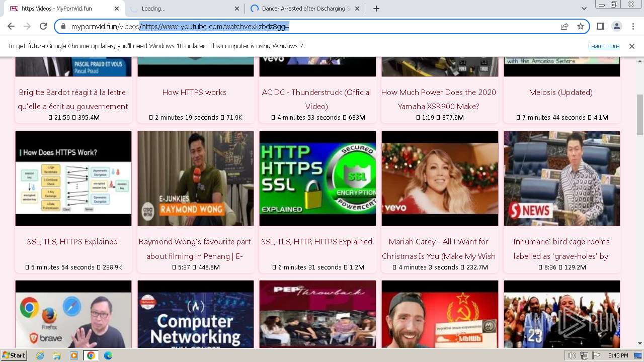The height and width of the screenshot is (362, 644).
Task: Open the 'Learn more' update link
Action: (604, 46)
